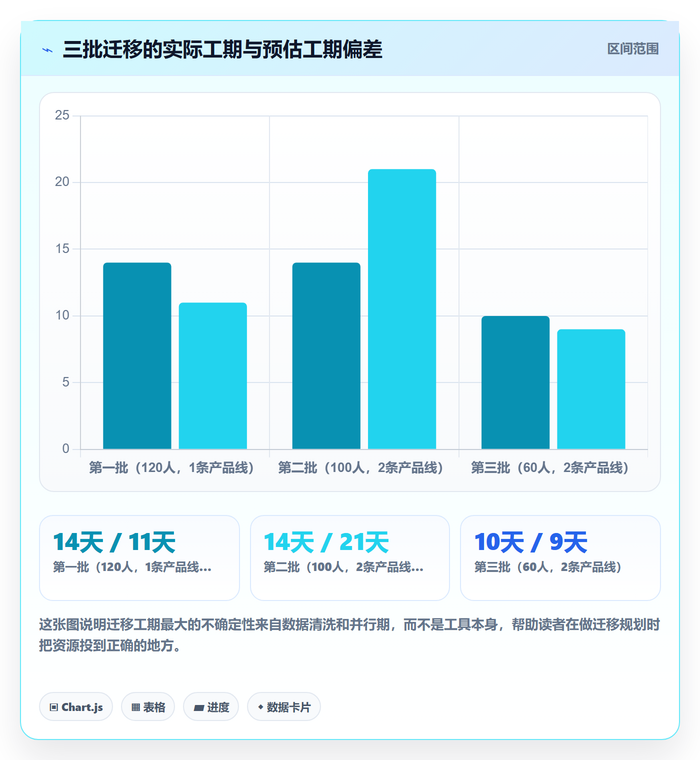Click the dark bar for 第二批
The height and width of the screenshot is (760, 700).
click(x=326, y=355)
